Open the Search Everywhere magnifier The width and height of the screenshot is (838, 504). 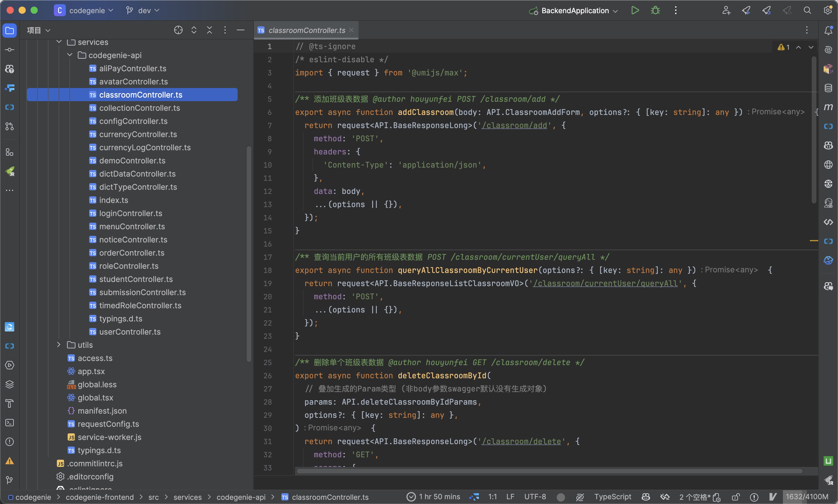pos(807,10)
